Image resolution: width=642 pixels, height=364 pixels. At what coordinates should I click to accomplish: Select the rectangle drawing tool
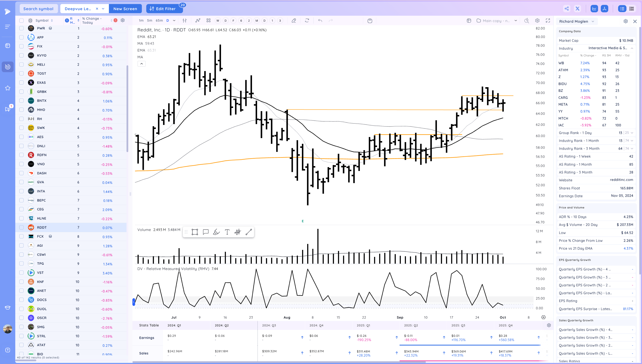pos(195,232)
